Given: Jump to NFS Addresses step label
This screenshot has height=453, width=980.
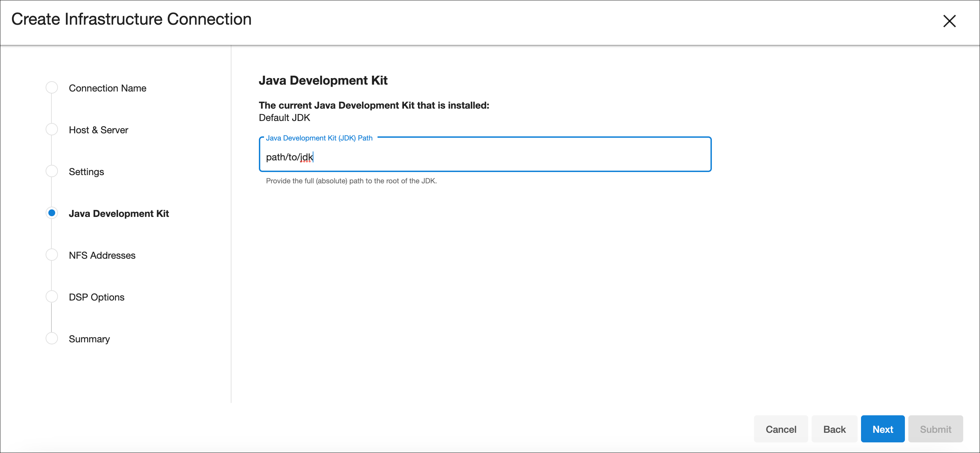Looking at the screenshot, I should click(102, 255).
